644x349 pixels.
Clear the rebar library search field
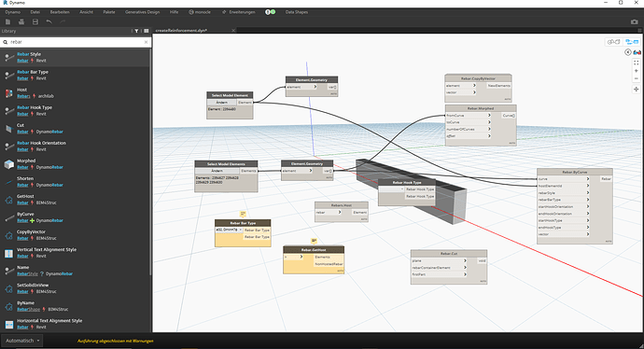[x=146, y=42]
